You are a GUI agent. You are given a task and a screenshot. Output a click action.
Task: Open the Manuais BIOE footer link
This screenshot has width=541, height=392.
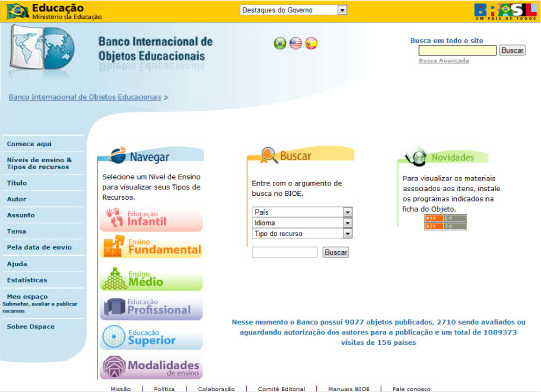point(349,389)
